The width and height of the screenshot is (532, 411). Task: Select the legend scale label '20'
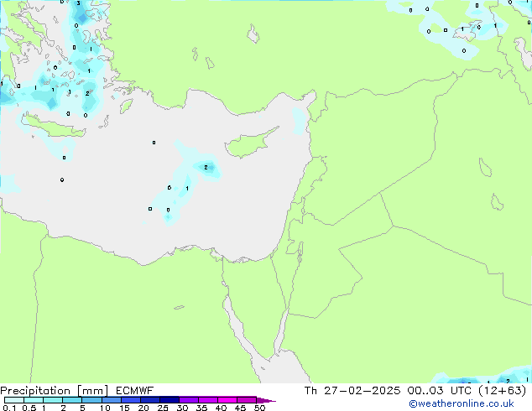click(143, 408)
